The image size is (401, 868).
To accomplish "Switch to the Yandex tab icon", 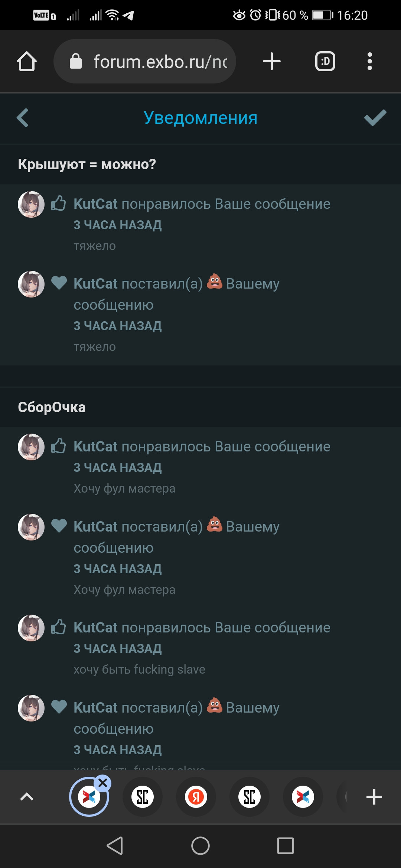I will pos(196,797).
